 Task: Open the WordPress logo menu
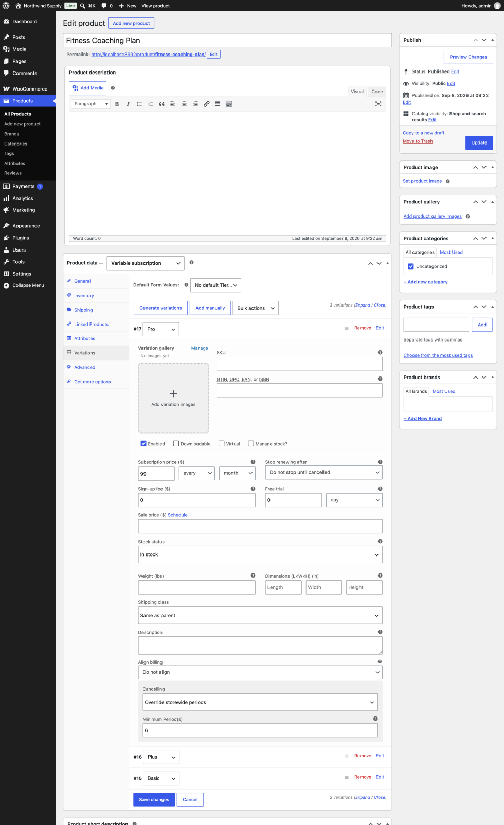[6, 6]
